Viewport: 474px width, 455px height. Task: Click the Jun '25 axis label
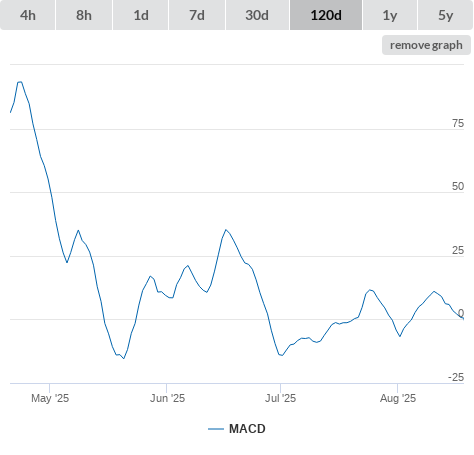point(167,398)
